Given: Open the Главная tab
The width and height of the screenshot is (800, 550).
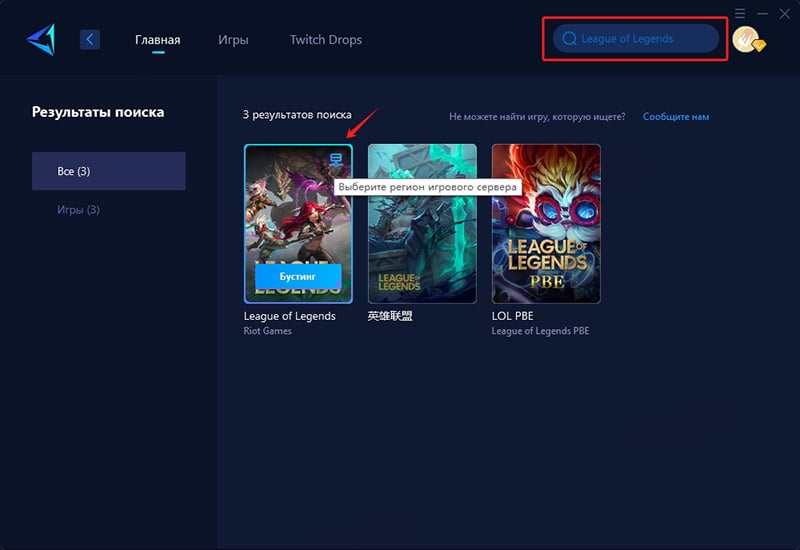Looking at the screenshot, I should coord(158,40).
